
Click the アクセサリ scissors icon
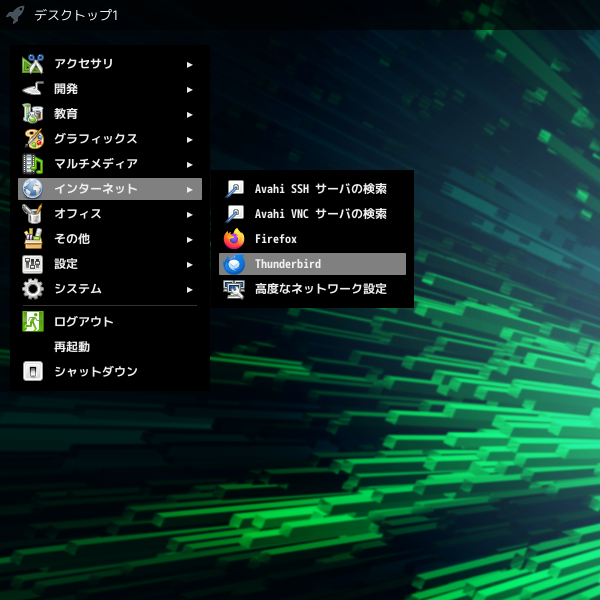click(x=33, y=64)
